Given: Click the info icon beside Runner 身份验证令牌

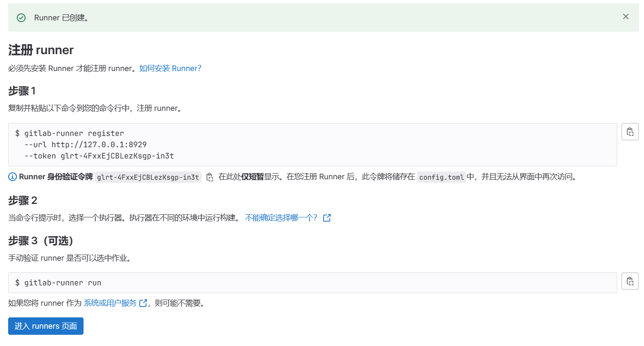Looking at the screenshot, I should 13,177.
